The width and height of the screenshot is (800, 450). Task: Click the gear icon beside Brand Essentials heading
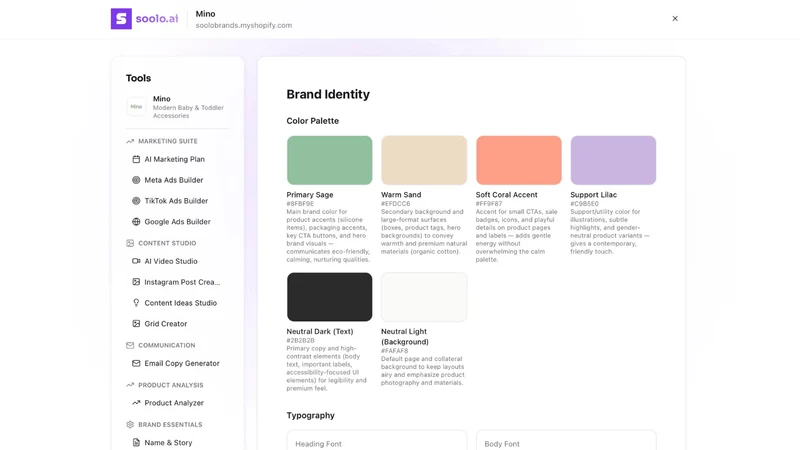click(130, 424)
